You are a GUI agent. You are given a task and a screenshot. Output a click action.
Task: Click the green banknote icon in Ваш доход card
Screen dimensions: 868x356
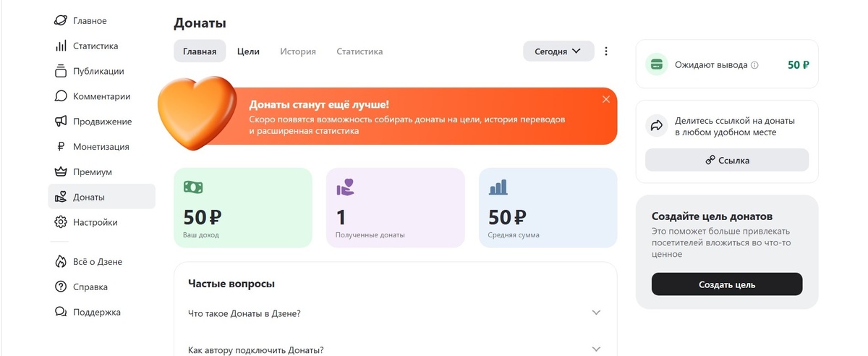(x=193, y=187)
